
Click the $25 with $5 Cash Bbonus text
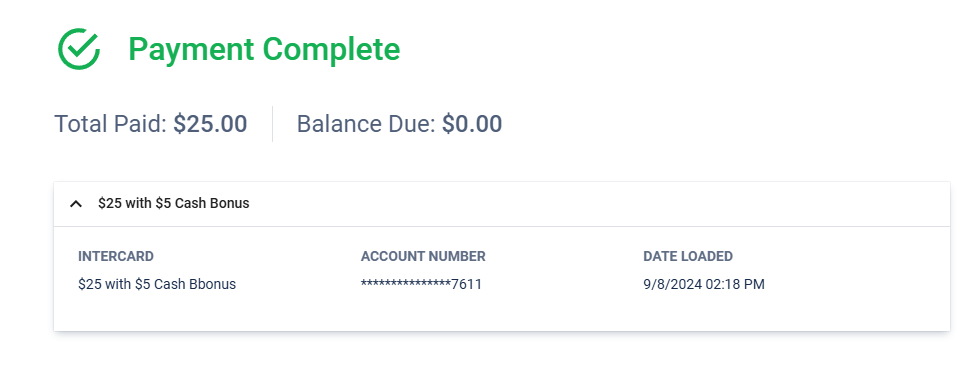point(157,284)
